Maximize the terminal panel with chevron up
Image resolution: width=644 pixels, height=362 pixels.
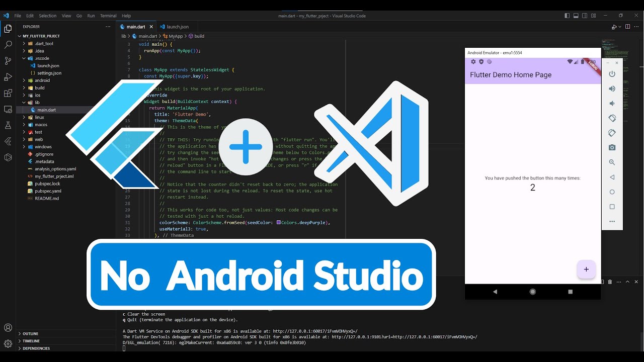627,282
